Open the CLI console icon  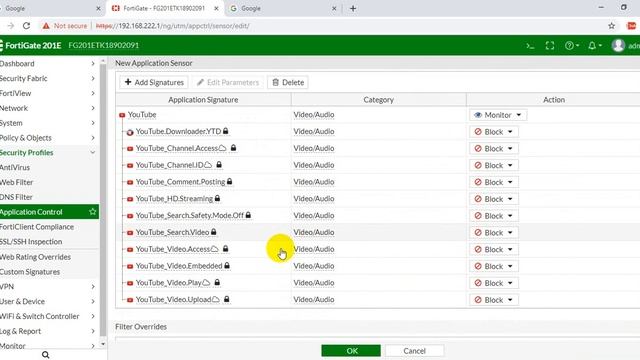(x=530, y=46)
